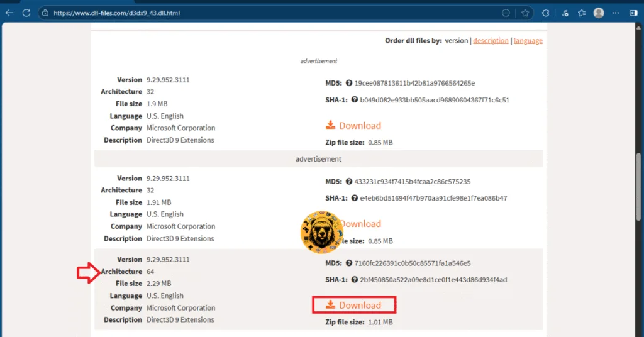Click MD5 help icon for 19cee087 hash
Viewport: 644px width, 337px height.
coord(348,83)
